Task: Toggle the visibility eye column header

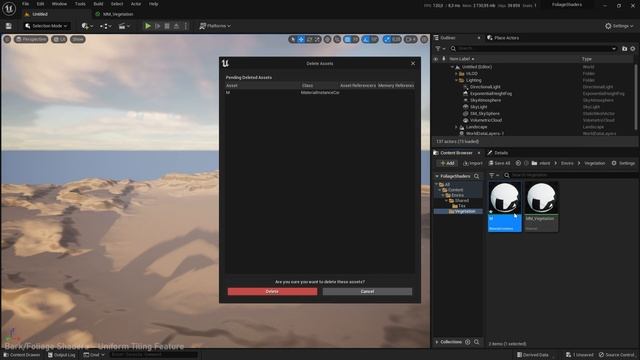Action: (x=436, y=59)
